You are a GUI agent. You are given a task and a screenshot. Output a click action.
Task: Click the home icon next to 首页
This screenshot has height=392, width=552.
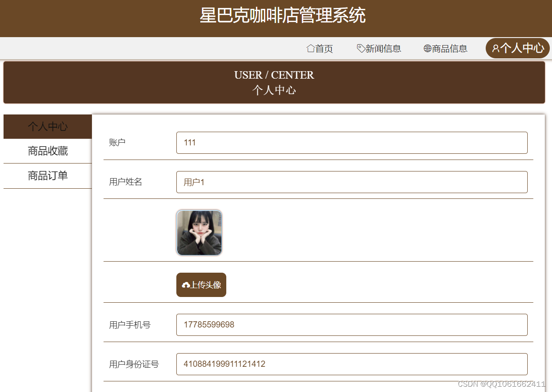coord(310,48)
